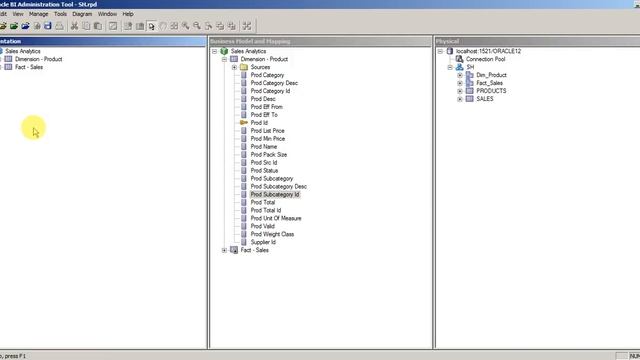Select Sales Analytics in the Presentation pane
The width and height of the screenshot is (640, 360).
tap(22, 51)
